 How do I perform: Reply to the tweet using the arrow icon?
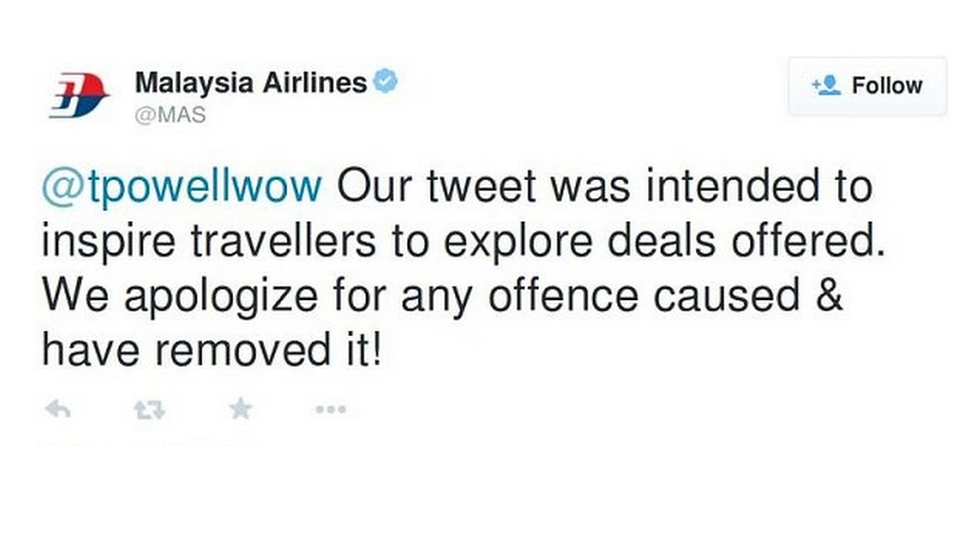(58, 410)
